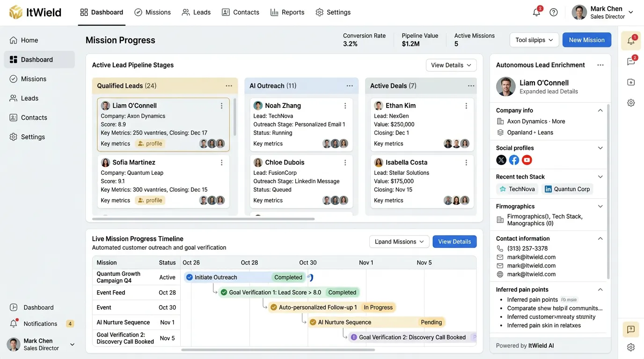Collapse the Contact information section
The width and height of the screenshot is (644, 359).
pyautogui.click(x=600, y=238)
